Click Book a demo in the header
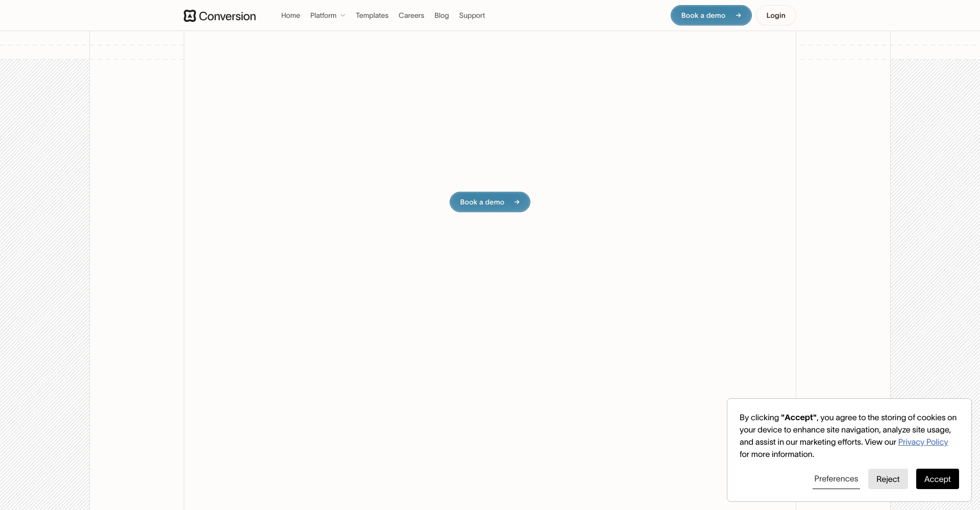980x510 pixels. [x=703, y=15]
